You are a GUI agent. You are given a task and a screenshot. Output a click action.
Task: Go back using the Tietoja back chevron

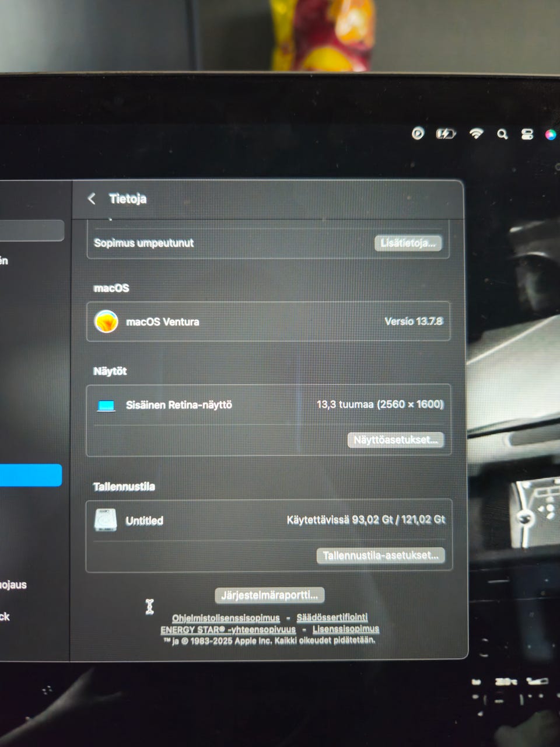pyautogui.click(x=92, y=199)
